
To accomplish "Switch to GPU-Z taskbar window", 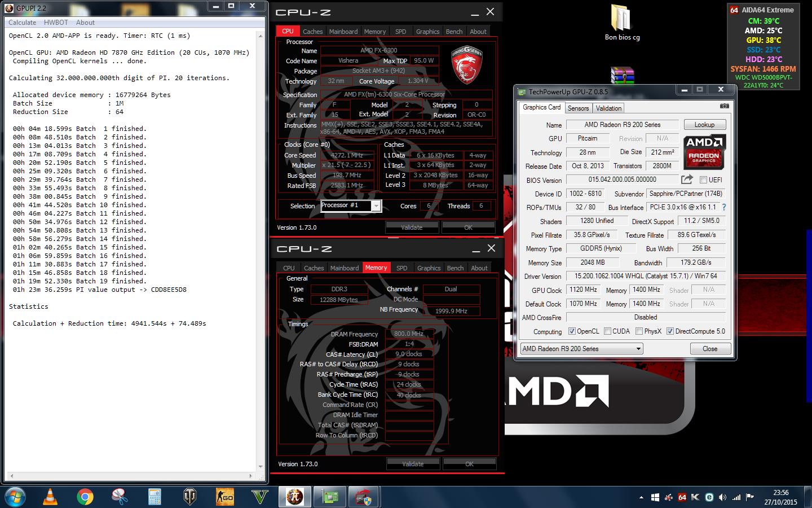I will 330,497.
